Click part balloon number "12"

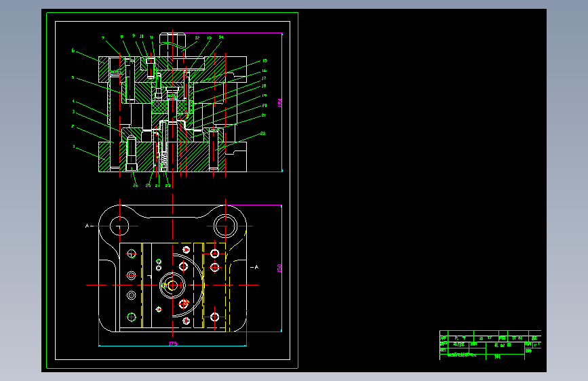tap(197, 38)
